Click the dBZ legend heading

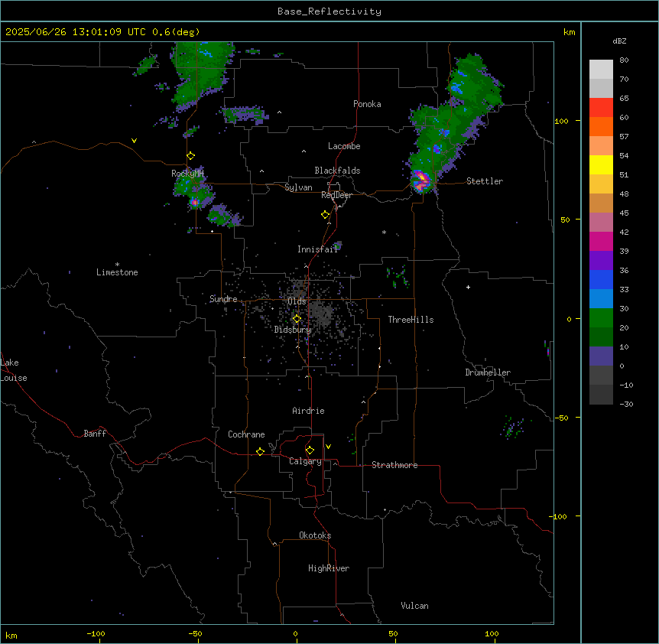619,41
